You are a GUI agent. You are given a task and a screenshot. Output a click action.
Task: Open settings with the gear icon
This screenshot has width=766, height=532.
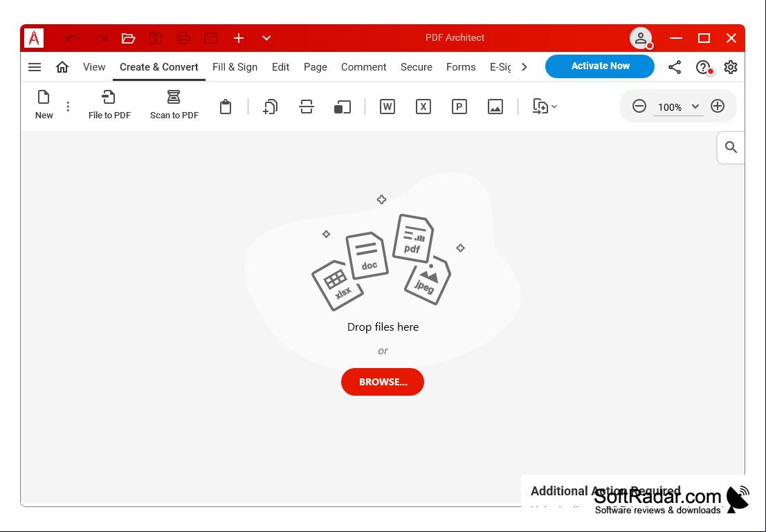pos(730,67)
